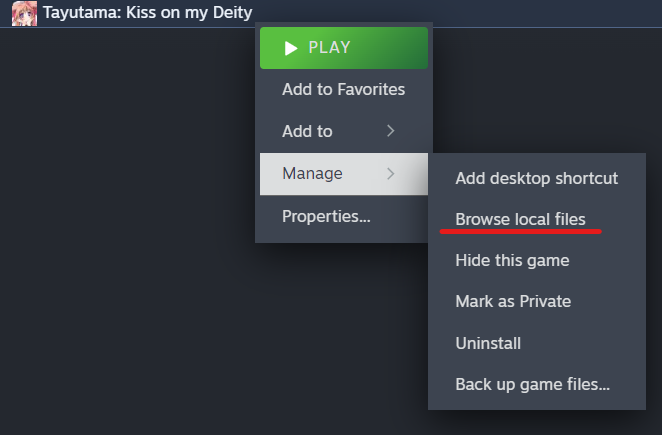Choose Mark as Private
This screenshot has width=662, height=435.
point(537,301)
